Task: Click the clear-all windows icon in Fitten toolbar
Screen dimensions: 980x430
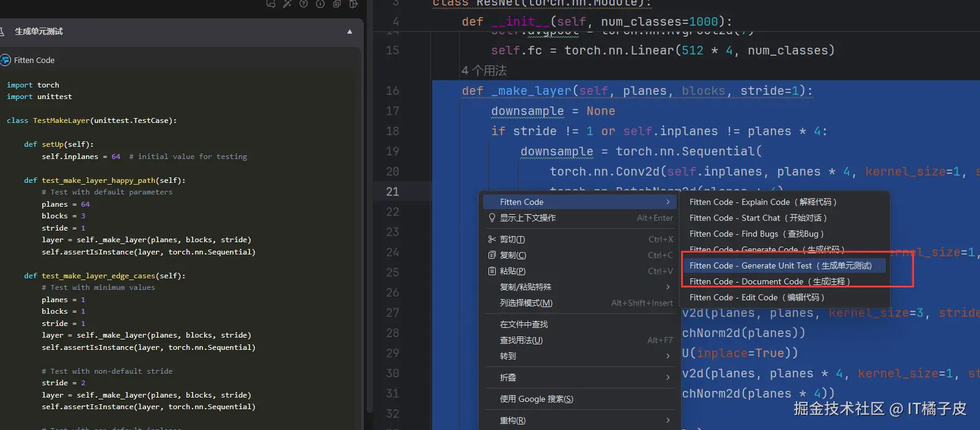Action: coord(337,4)
